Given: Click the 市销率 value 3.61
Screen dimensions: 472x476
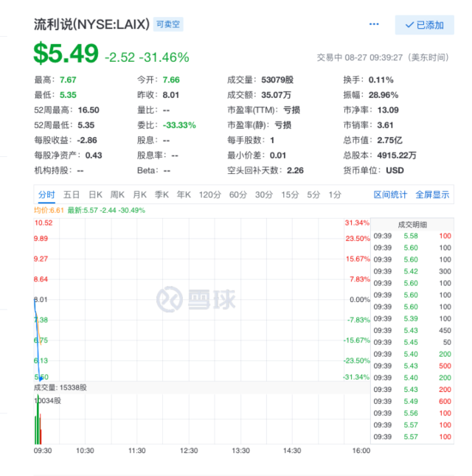Looking at the screenshot, I should coord(386,125).
